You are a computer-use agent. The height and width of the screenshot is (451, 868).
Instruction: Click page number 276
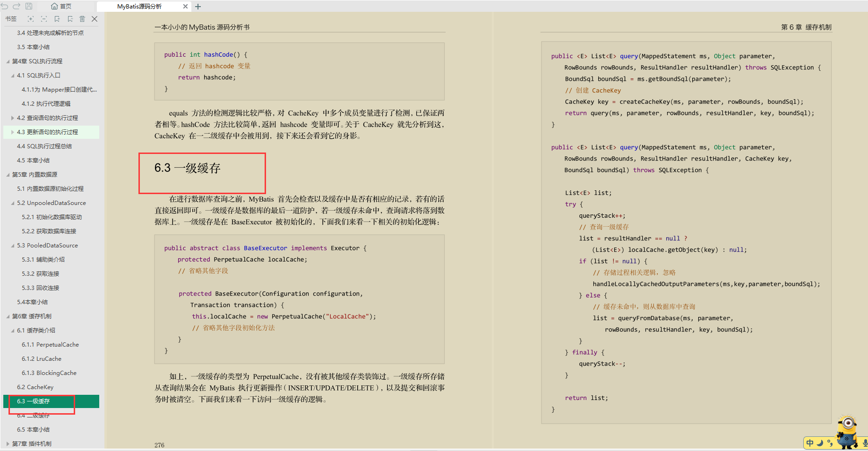pyautogui.click(x=159, y=445)
